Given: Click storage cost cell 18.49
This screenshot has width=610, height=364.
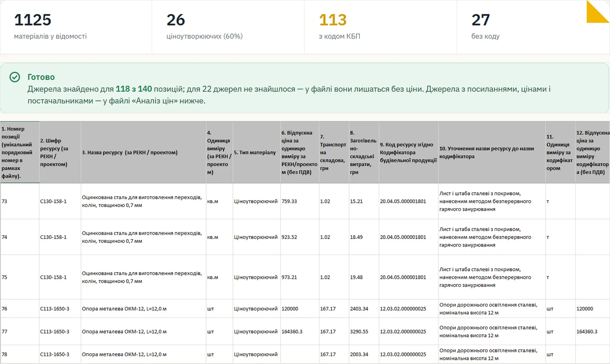Looking at the screenshot, I should click(x=364, y=237).
